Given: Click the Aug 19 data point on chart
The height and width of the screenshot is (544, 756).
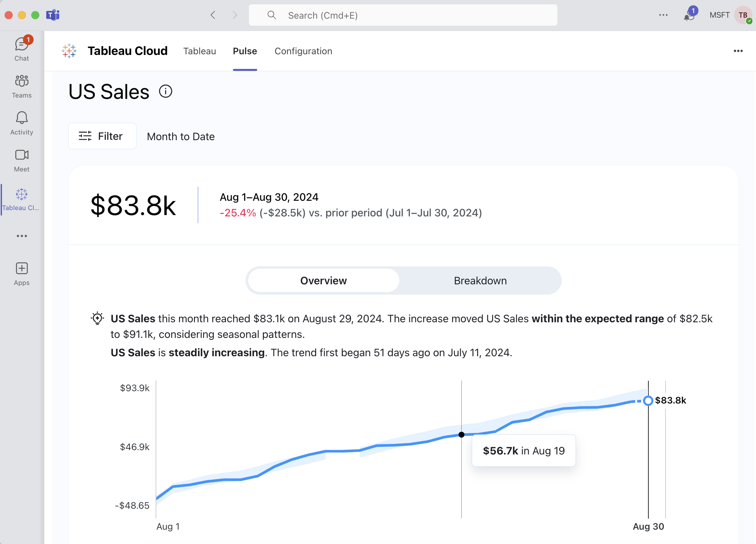Looking at the screenshot, I should [x=461, y=434].
